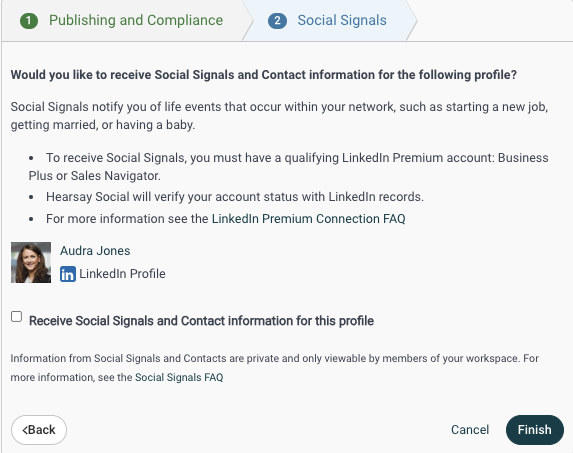Click the life events description paragraph

pyautogui.click(x=279, y=115)
